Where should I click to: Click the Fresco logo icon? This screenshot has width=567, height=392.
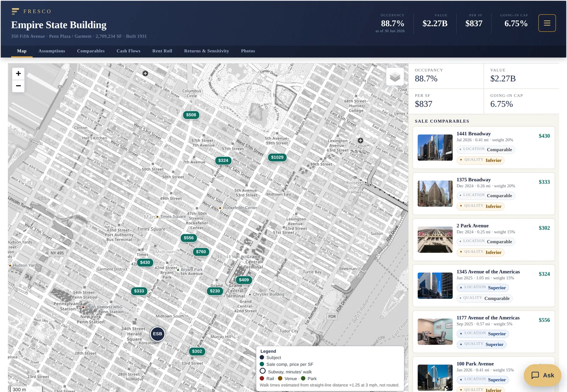(x=15, y=11)
